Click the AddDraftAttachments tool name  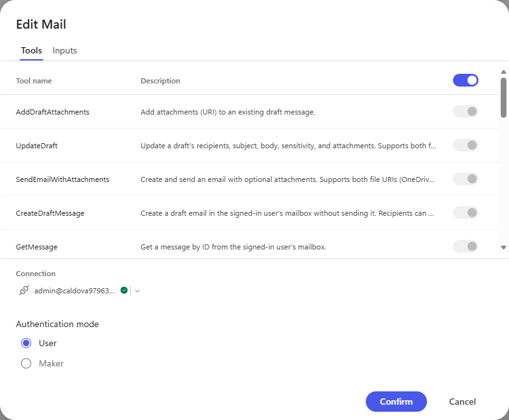[x=53, y=112]
